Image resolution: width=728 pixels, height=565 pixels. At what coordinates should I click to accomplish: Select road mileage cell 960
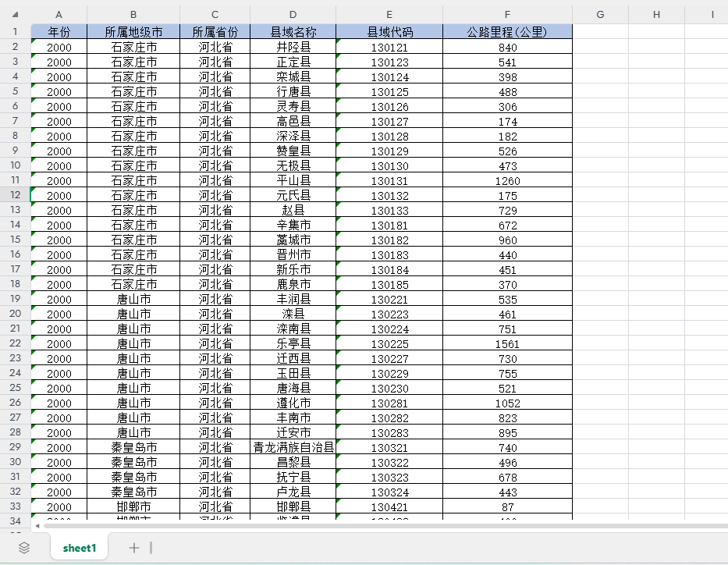[507, 240]
